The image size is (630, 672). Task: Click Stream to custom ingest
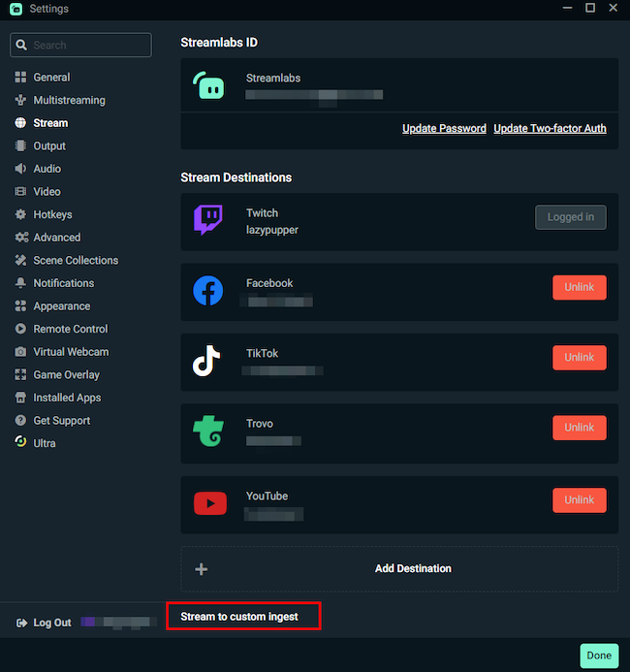239,617
